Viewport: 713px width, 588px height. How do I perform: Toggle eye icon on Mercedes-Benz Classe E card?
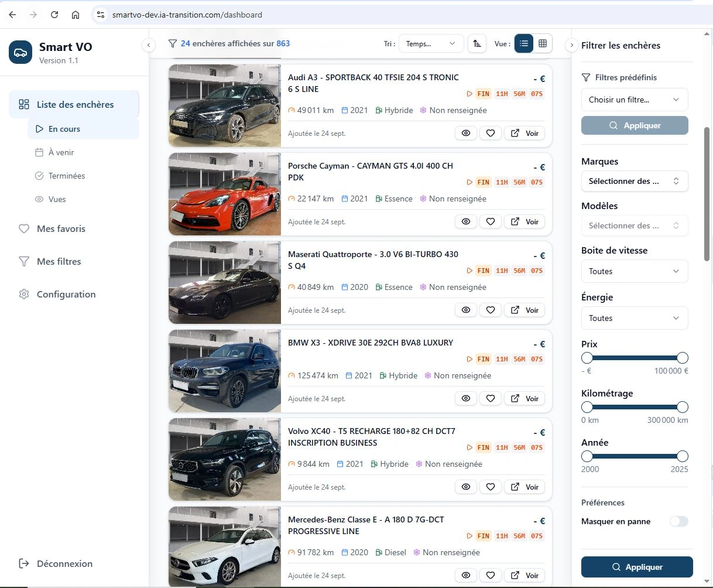click(466, 575)
